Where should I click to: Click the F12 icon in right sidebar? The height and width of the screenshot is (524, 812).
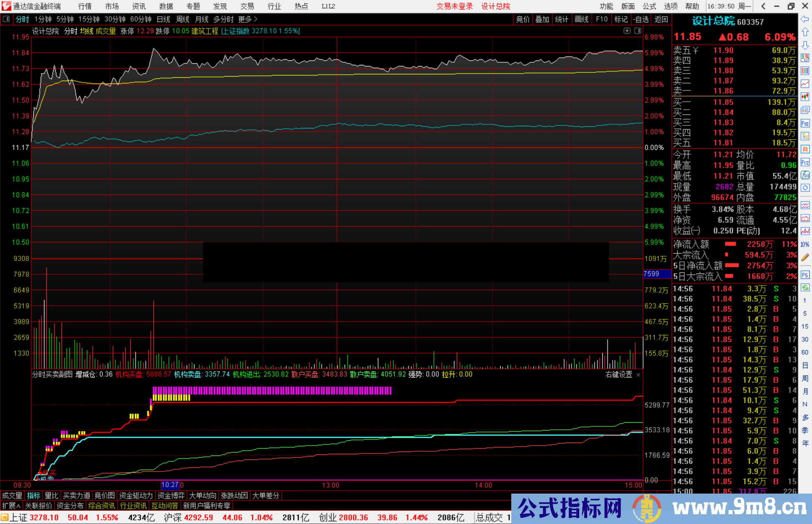pos(805,162)
